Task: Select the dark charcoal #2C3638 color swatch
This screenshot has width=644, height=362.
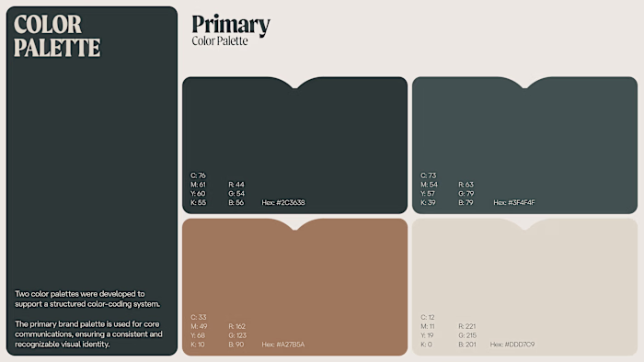Action: click(295, 145)
